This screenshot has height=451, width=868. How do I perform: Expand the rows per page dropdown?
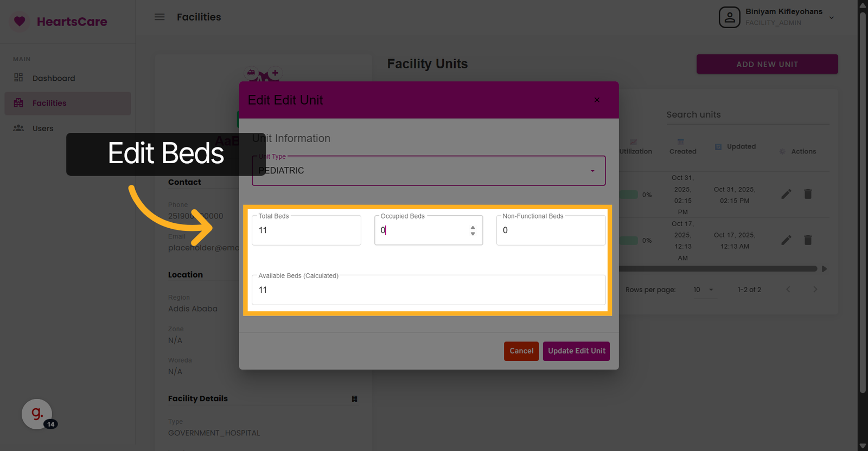[x=704, y=289]
